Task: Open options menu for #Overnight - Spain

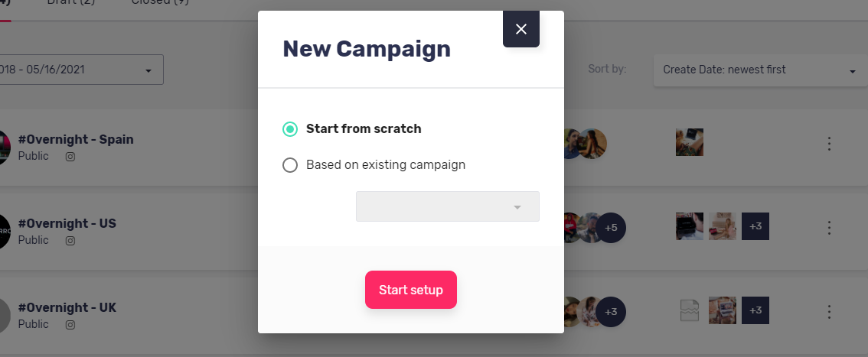Action: pyautogui.click(x=829, y=144)
